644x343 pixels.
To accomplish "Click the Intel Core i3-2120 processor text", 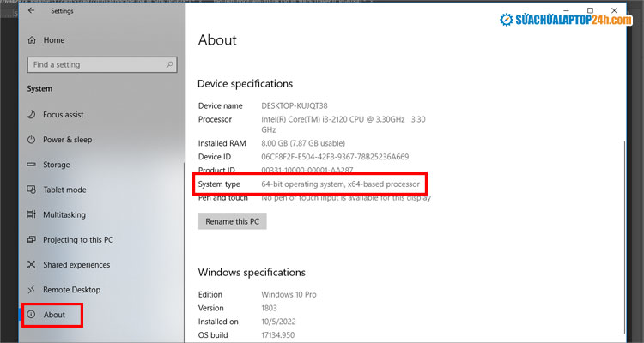I will click(343, 124).
